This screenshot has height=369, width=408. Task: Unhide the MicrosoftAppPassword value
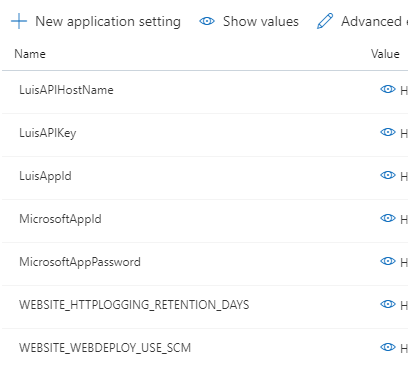388,261
